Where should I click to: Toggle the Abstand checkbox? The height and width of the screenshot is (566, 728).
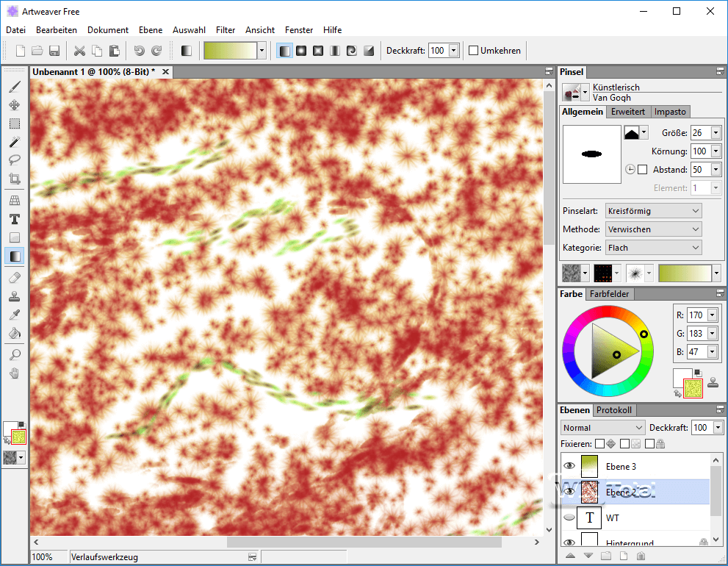pos(643,170)
